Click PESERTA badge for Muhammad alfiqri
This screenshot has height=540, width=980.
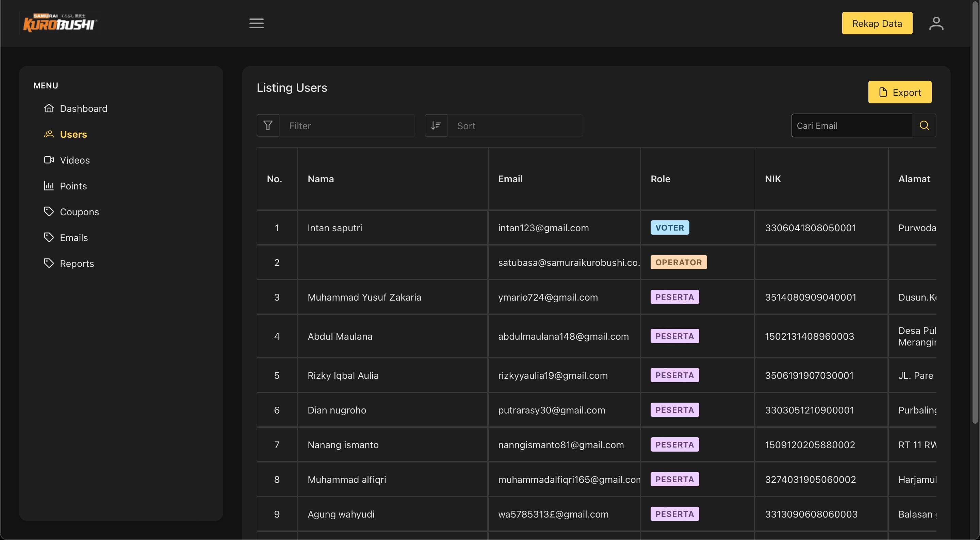674,479
